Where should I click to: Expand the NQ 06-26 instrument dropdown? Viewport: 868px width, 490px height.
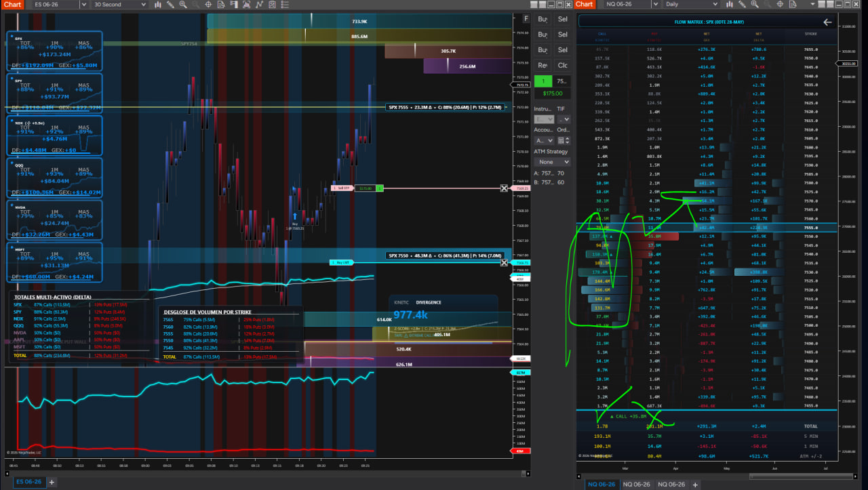pyautogui.click(x=656, y=5)
